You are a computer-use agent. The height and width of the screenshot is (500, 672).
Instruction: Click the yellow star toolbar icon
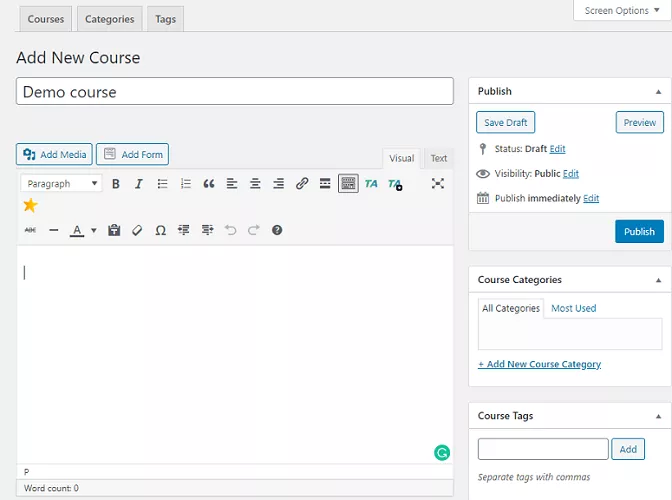(x=30, y=206)
